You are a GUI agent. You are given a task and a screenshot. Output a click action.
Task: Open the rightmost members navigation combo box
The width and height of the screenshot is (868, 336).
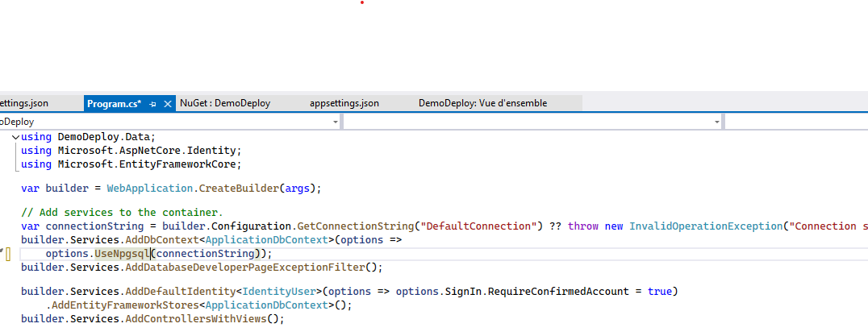click(795, 122)
